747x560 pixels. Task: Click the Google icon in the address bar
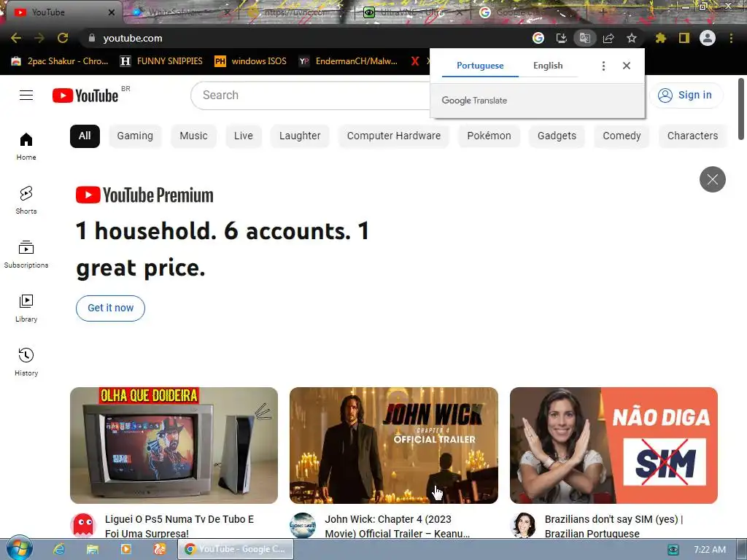tap(538, 38)
